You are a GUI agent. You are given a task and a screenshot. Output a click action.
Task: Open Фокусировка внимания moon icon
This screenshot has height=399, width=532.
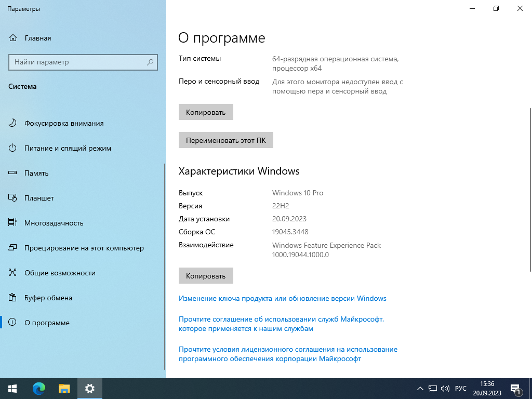click(13, 123)
